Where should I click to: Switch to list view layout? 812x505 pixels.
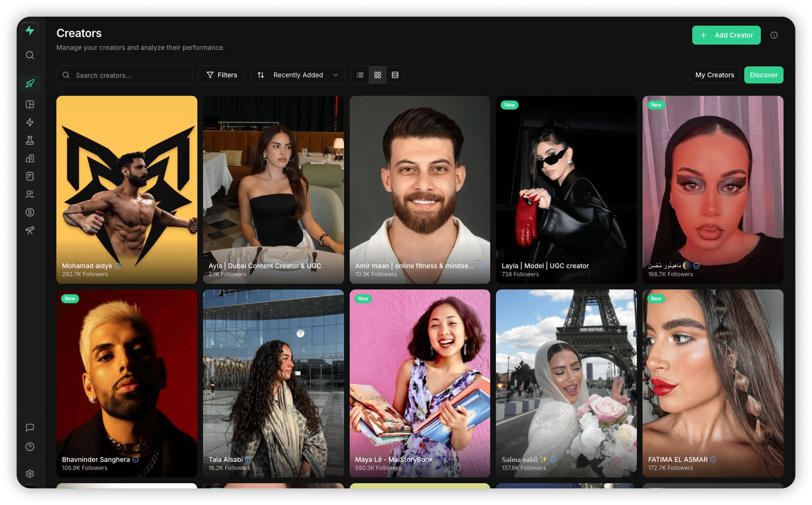360,75
